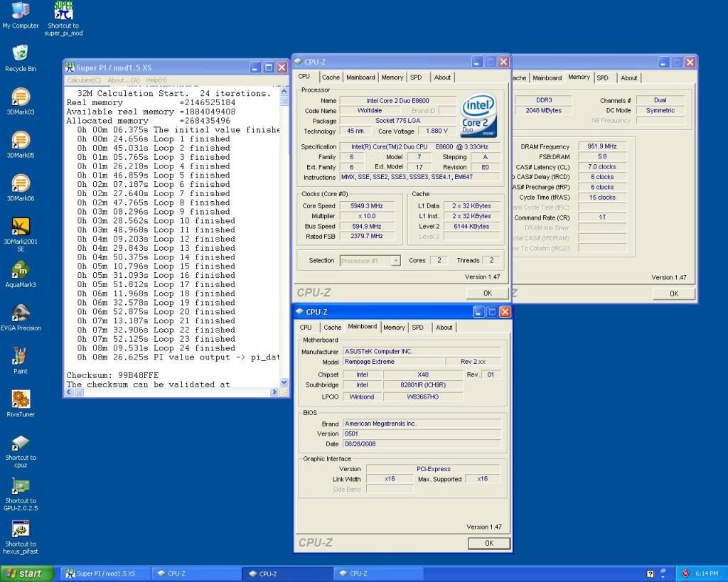The height and width of the screenshot is (582, 728).
Task: Click the Mainboard CPU-Z window title icon
Action: [300, 311]
